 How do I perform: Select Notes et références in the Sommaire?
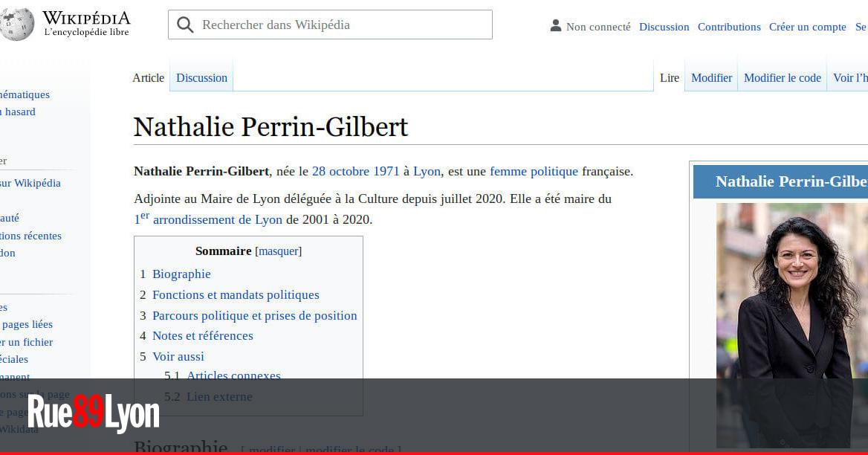(202, 335)
